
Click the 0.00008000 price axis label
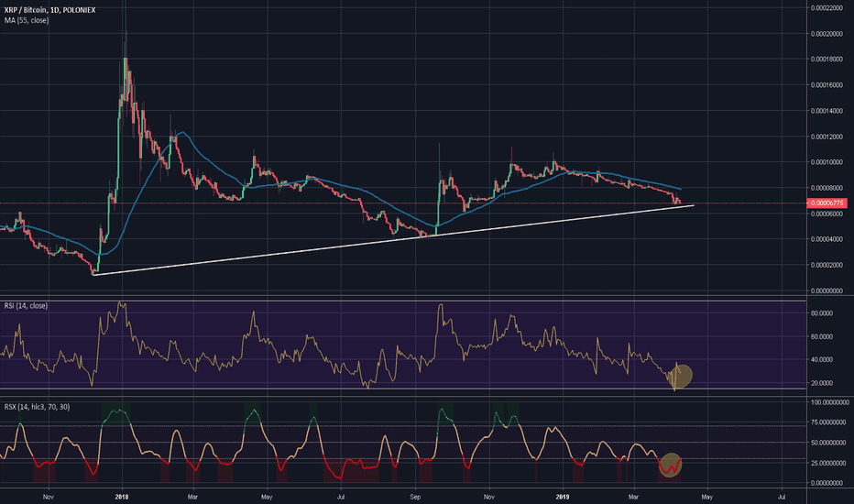[827, 188]
